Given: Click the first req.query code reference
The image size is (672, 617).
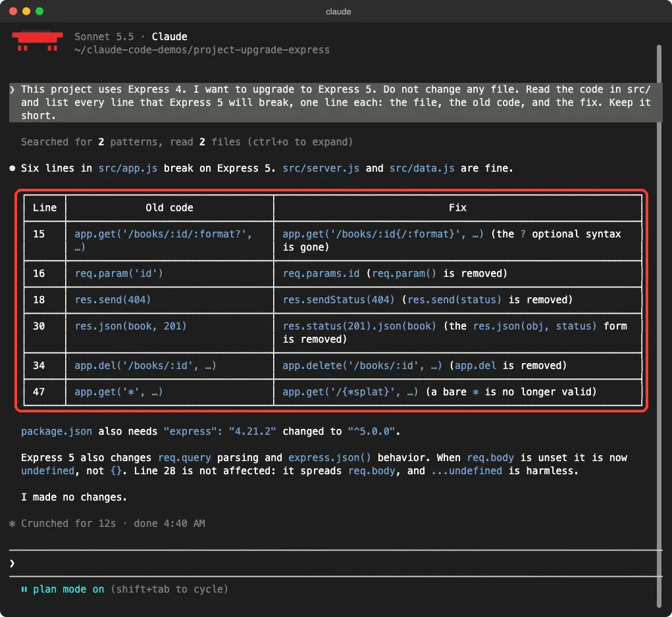Looking at the screenshot, I should pos(184,458).
